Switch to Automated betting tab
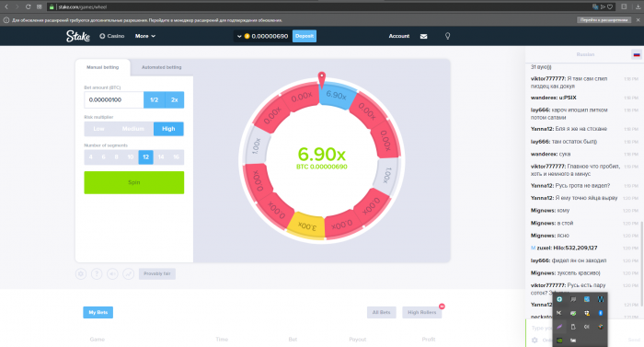Viewport: 644px width, 347px height. (161, 67)
